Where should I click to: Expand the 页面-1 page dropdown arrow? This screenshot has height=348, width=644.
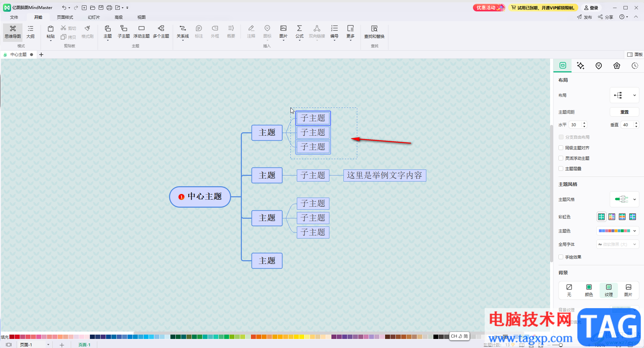(x=48, y=345)
